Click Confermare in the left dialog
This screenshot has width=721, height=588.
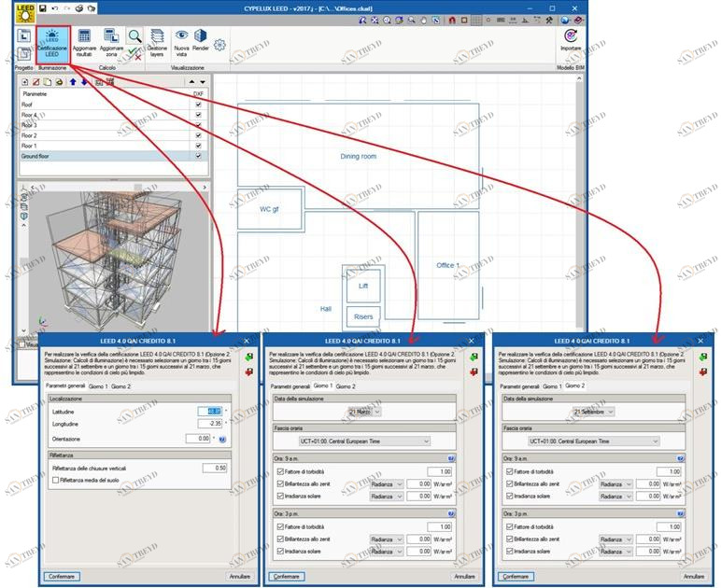(61, 577)
